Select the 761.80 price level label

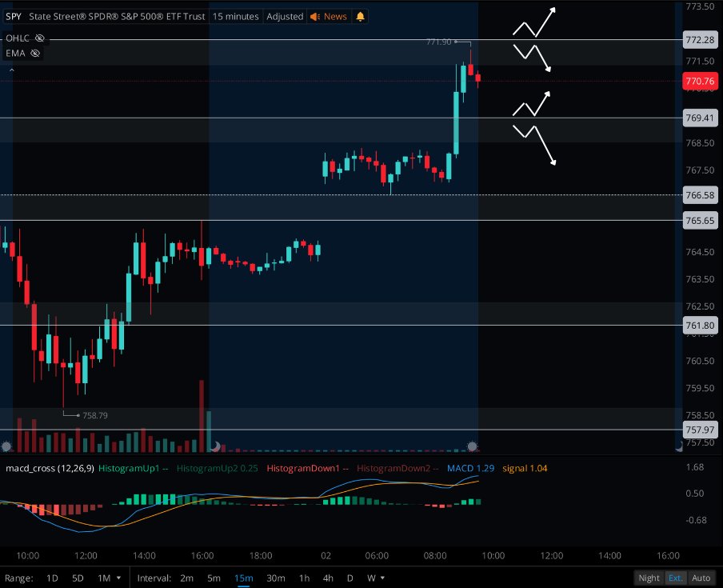pos(700,325)
